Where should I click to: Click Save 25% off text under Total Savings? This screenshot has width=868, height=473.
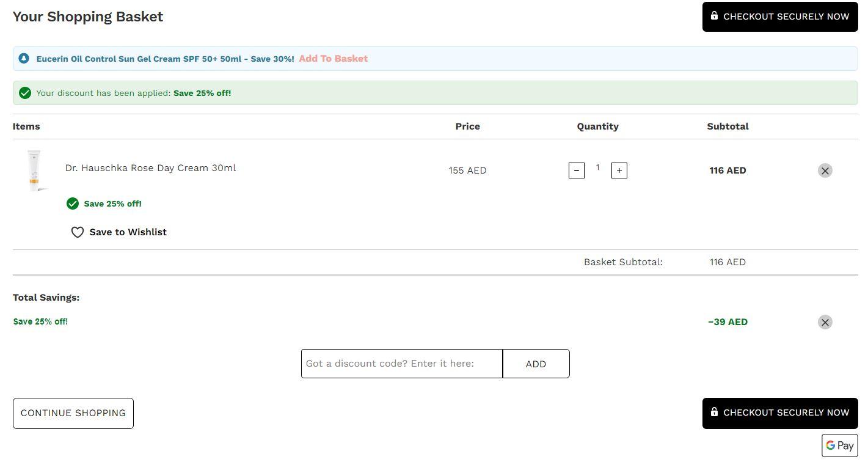tap(40, 321)
